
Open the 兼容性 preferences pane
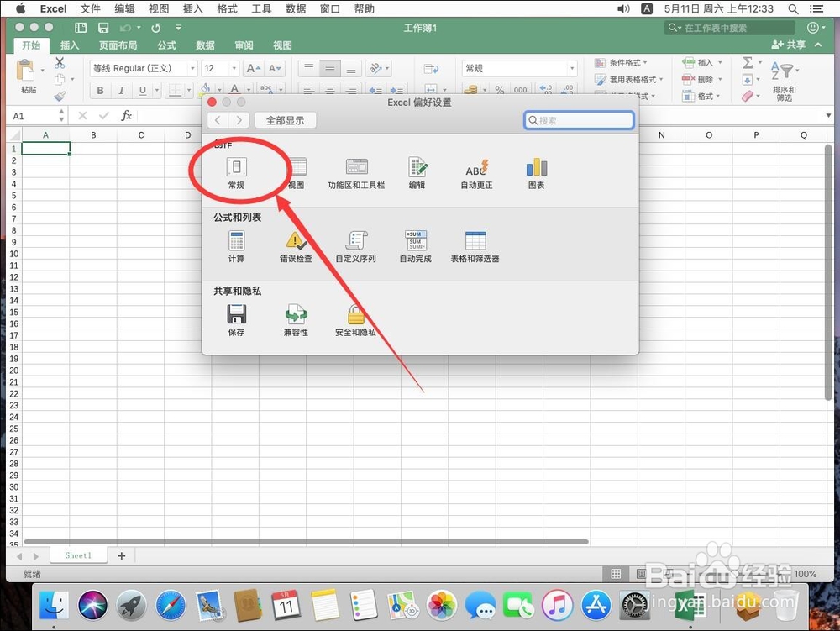pos(296,320)
